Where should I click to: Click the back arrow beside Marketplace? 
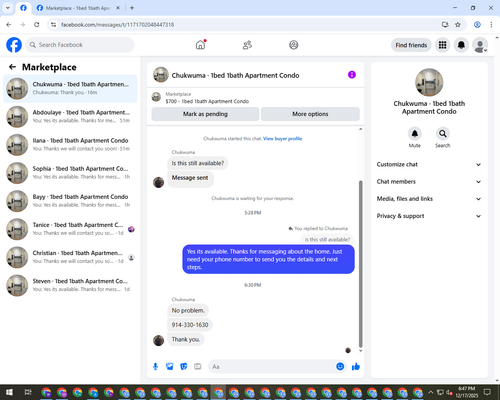(x=12, y=67)
